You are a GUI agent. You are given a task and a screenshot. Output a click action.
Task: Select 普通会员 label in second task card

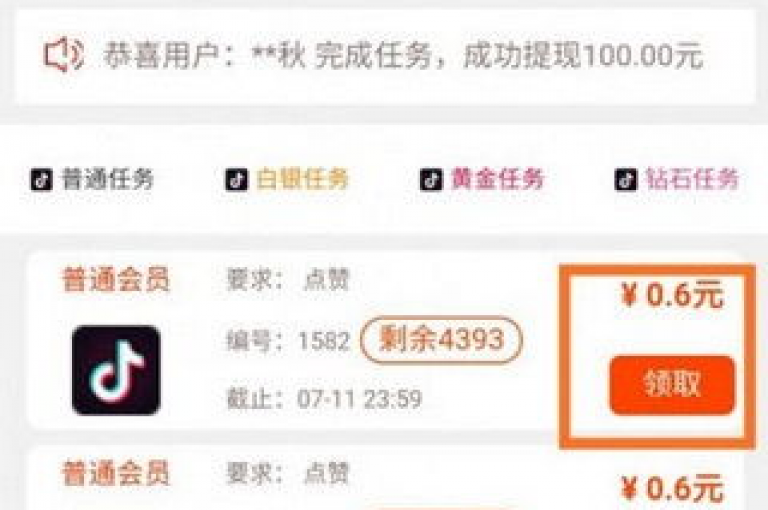click(x=116, y=473)
